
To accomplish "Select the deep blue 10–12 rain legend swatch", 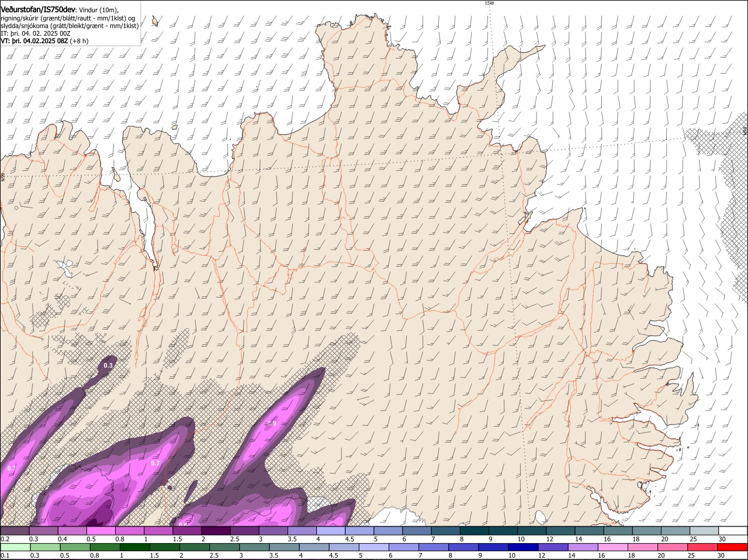I will pyautogui.click(x=524, y=548).
